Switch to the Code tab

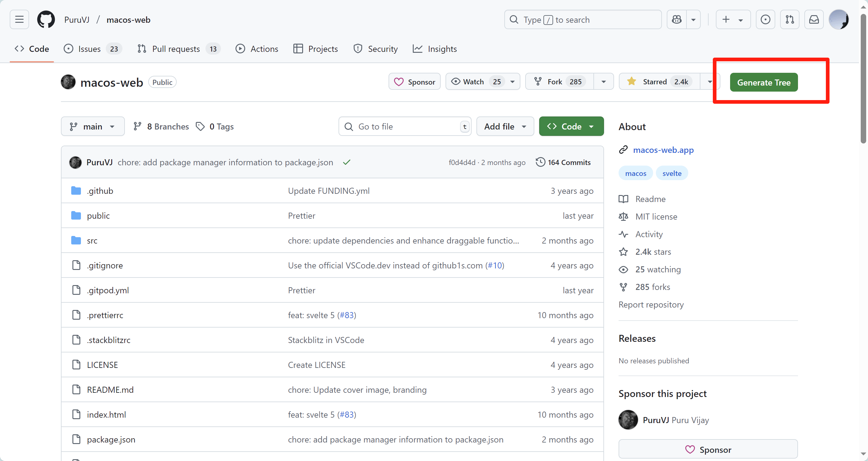tap(32, 49)
